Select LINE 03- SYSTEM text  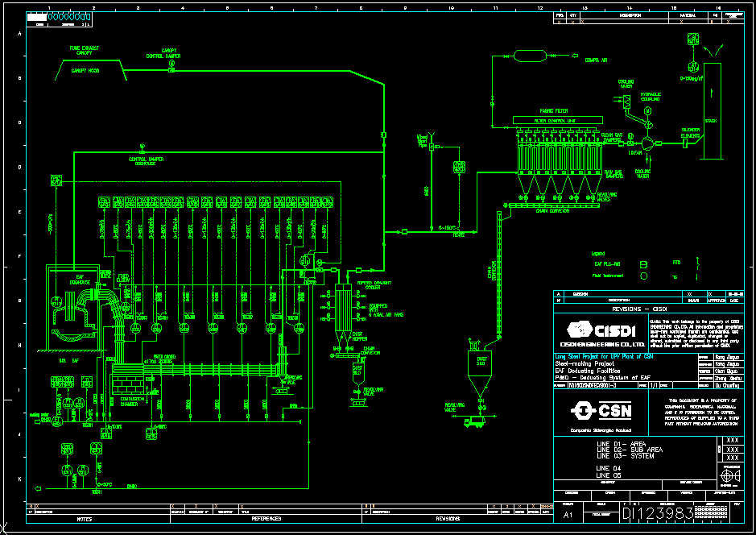[625, 456]
